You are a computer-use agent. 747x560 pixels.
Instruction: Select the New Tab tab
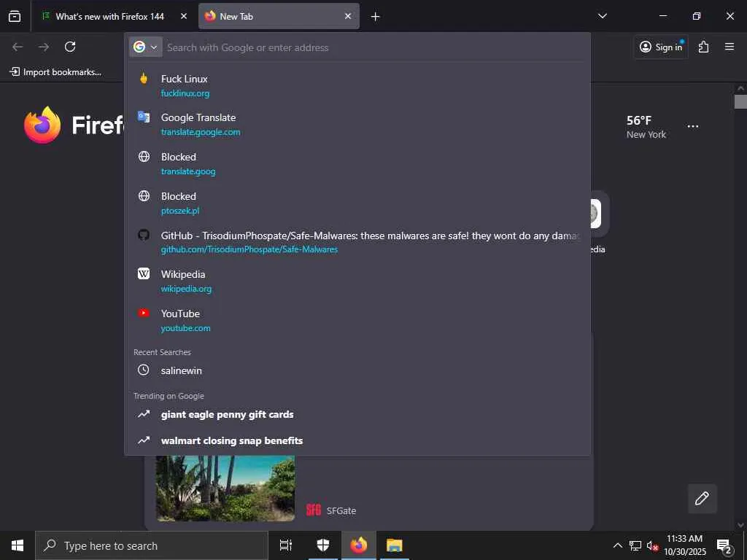(x=279, y=16)
